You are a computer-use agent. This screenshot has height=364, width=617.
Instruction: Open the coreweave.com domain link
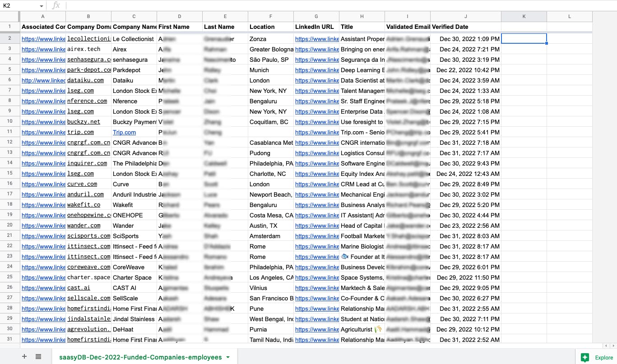(x=88, y=267)
